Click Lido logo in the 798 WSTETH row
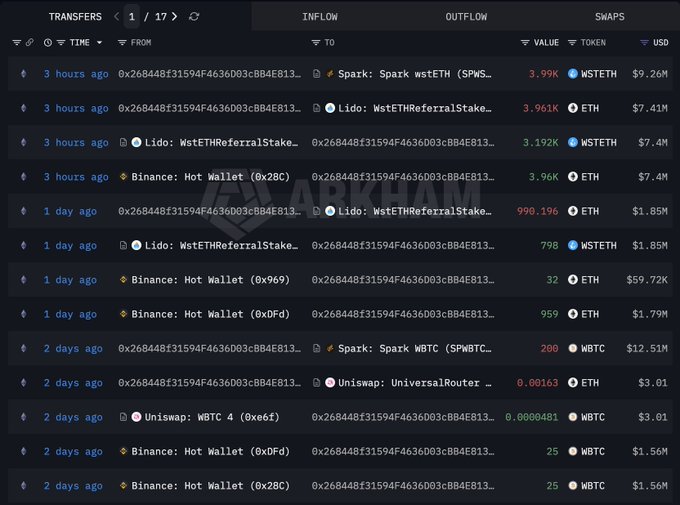 [x=136, y=245]
